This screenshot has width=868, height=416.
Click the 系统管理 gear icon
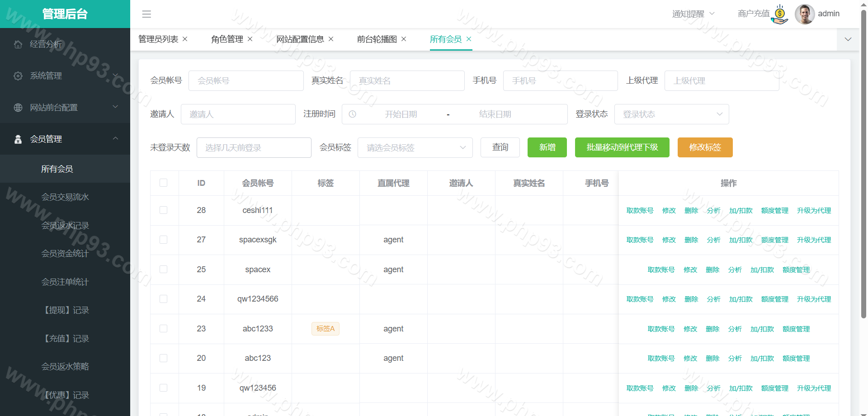(x=18, y=76)
